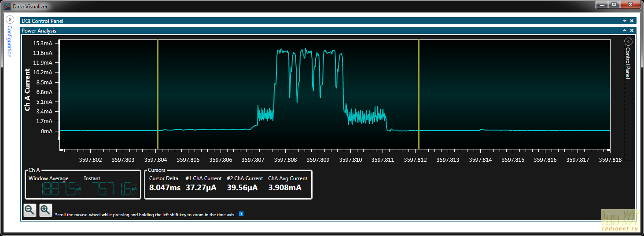Click the DGI Control Panel title bar
644x236 pixels.
tap(328, 21)
